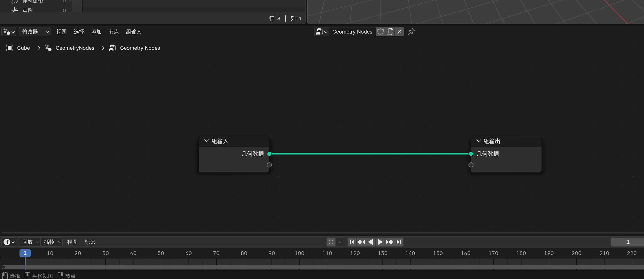The width and height of the screenshot is (644, 279).
Task: Open the 选择 menu
Action: (x=79, y=32)
